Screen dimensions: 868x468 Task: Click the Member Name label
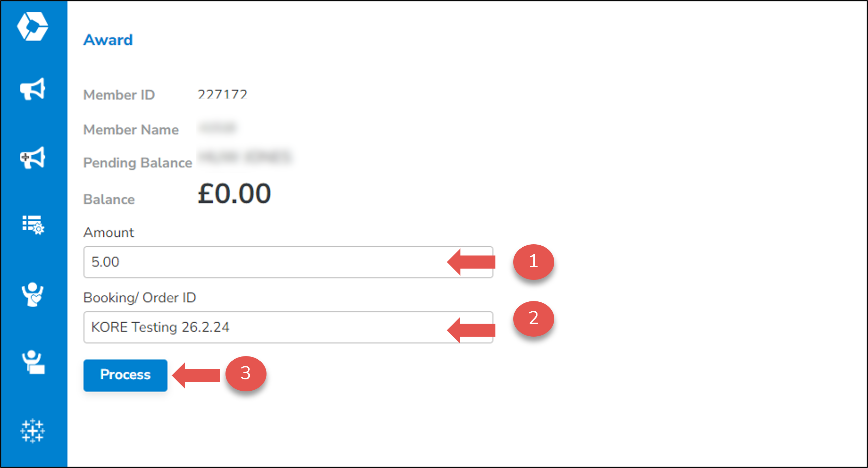click(131, 130)
